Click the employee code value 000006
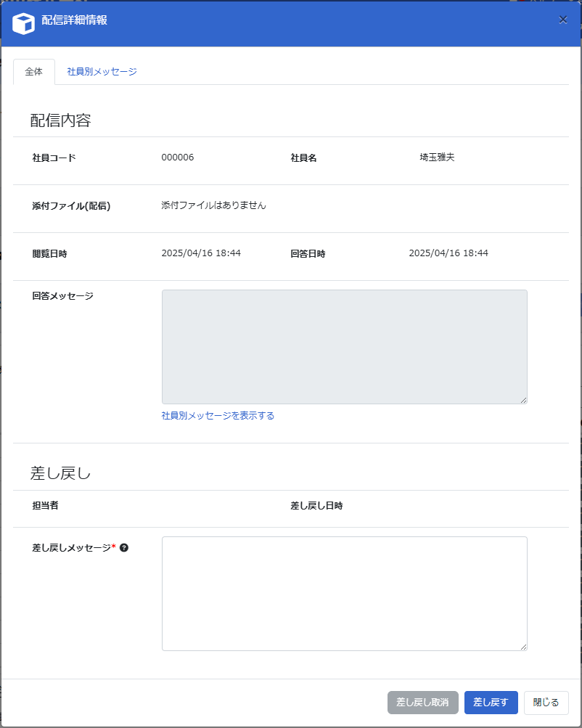Screen dimensions: 582x728 [178, 158]
